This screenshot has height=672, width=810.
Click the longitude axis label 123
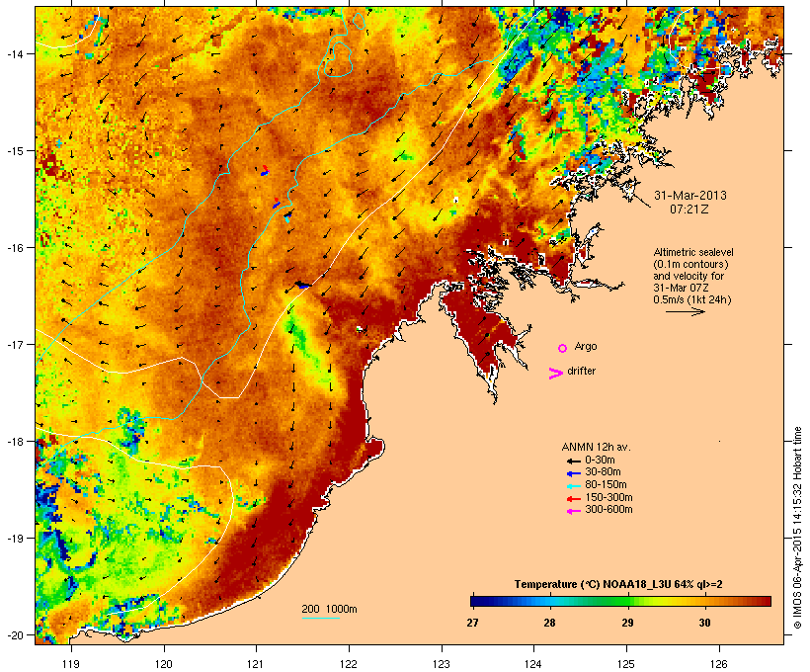(442, 664)
